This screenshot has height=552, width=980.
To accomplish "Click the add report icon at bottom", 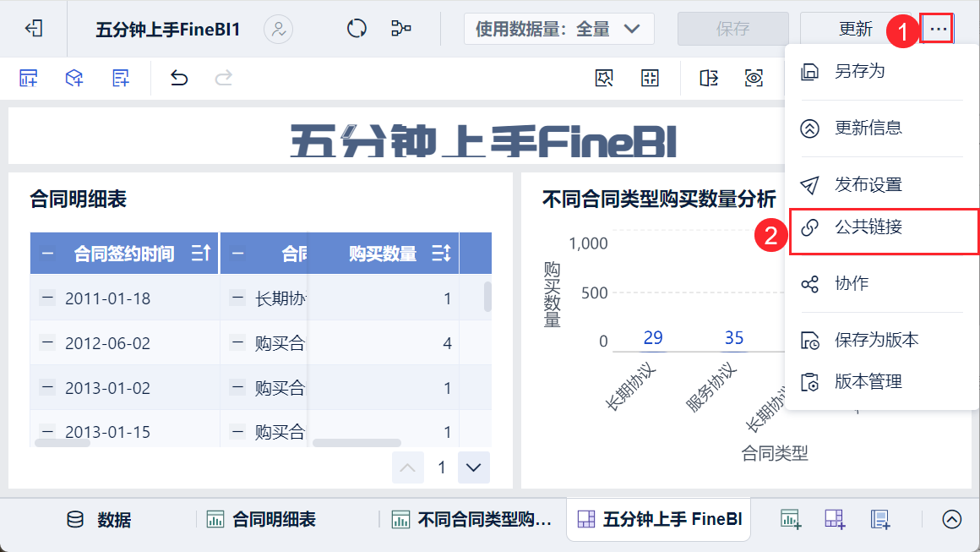I will (x=880, y=519).
